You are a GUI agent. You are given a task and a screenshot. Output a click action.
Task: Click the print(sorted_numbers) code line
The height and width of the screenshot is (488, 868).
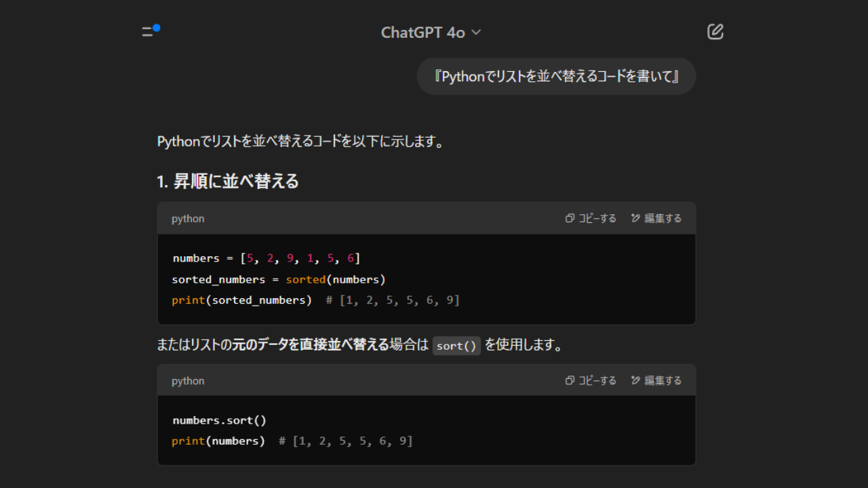point(242,300)
